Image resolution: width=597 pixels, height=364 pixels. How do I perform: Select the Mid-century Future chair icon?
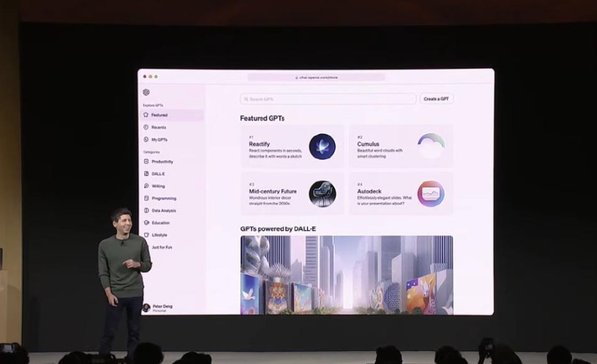(x=322, y=194)
